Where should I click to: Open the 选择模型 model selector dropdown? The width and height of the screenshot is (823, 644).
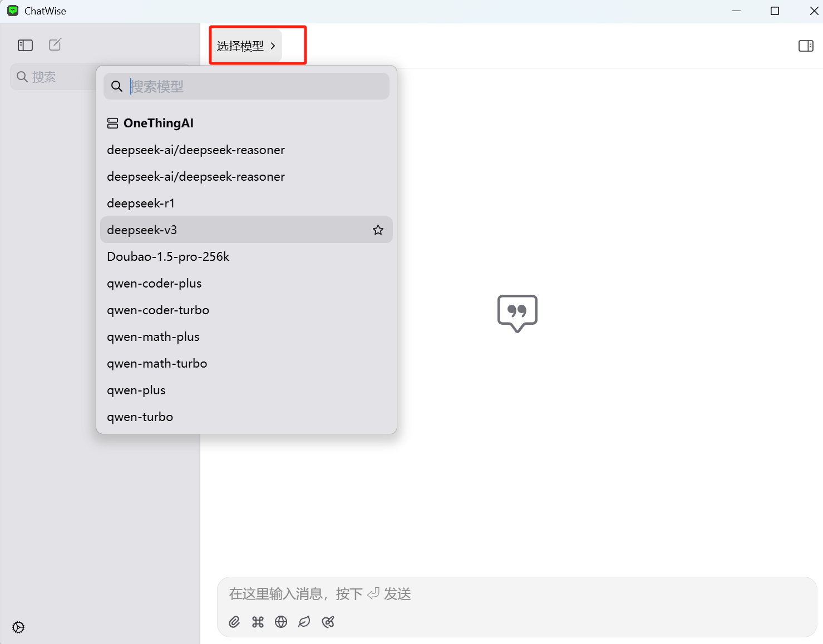tap(246, 46)
